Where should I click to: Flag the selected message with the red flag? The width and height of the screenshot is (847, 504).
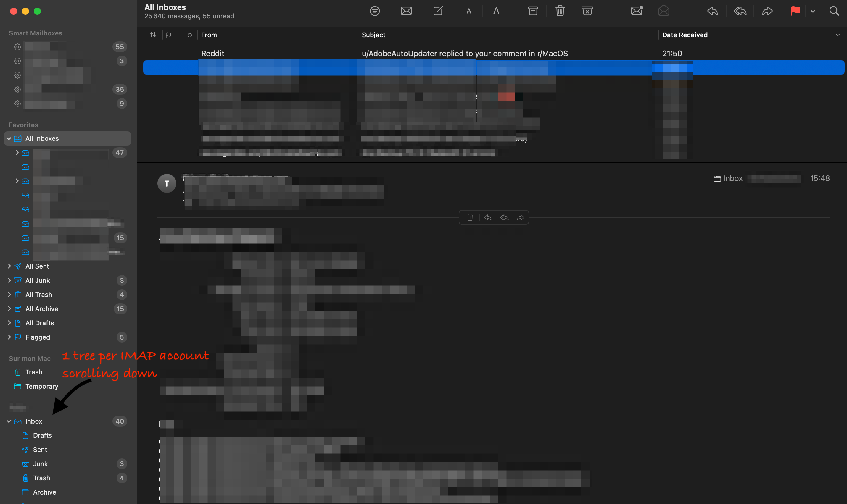click(x=795, y=11)
